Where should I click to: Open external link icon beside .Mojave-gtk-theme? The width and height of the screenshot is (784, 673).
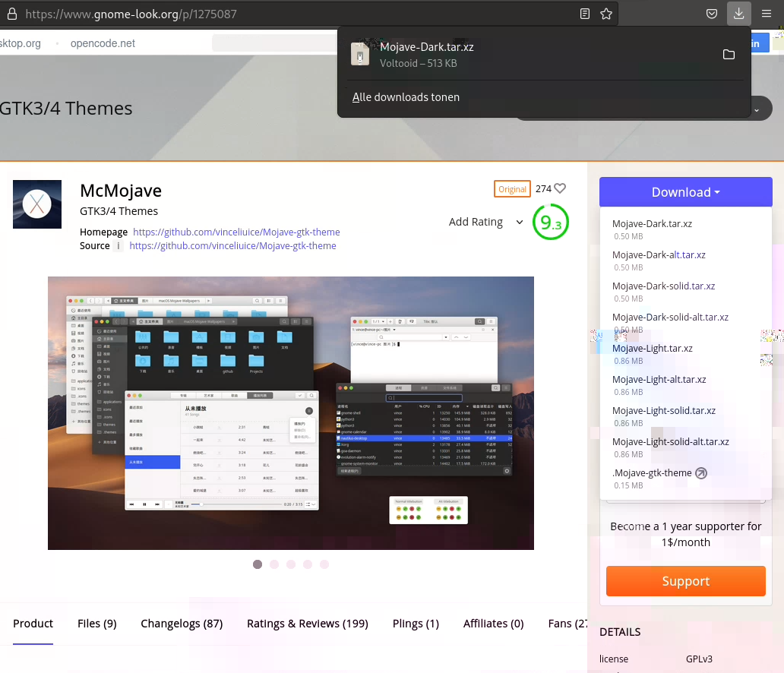coord(701,473)
